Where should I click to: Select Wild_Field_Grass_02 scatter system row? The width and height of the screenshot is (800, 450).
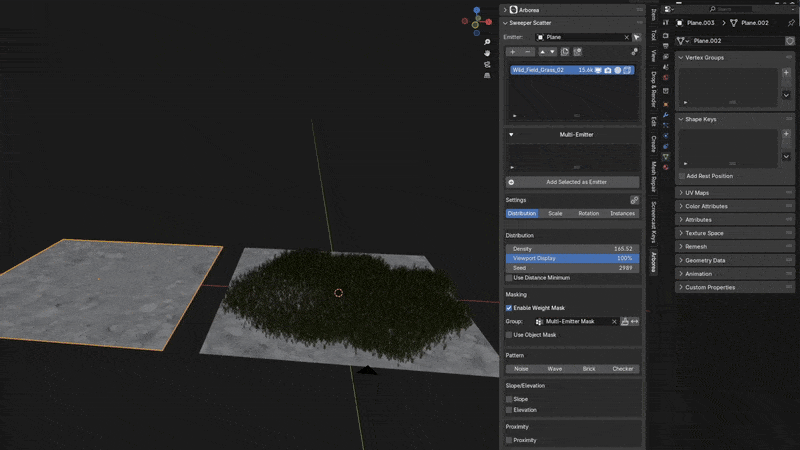(x=572, y=70)
